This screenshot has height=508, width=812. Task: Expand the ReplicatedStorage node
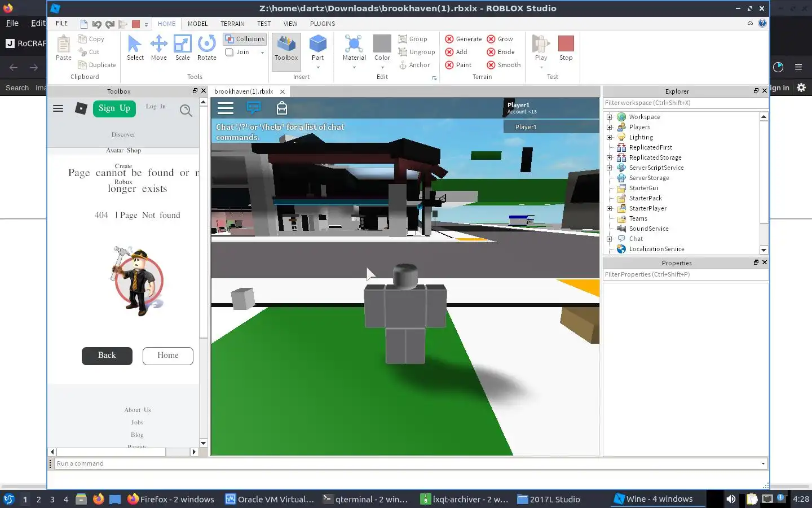point(609,157)
